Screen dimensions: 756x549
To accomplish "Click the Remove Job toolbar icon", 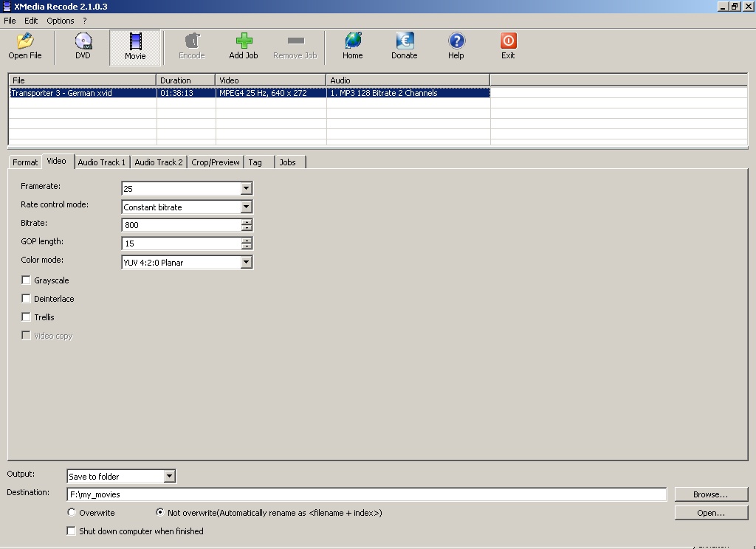I will (295, 41).
